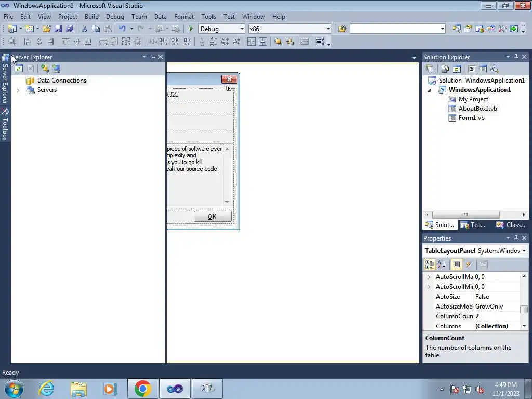Select the Data Connections node
Viewport: 532px width, 399px height.
pos(62,81)
